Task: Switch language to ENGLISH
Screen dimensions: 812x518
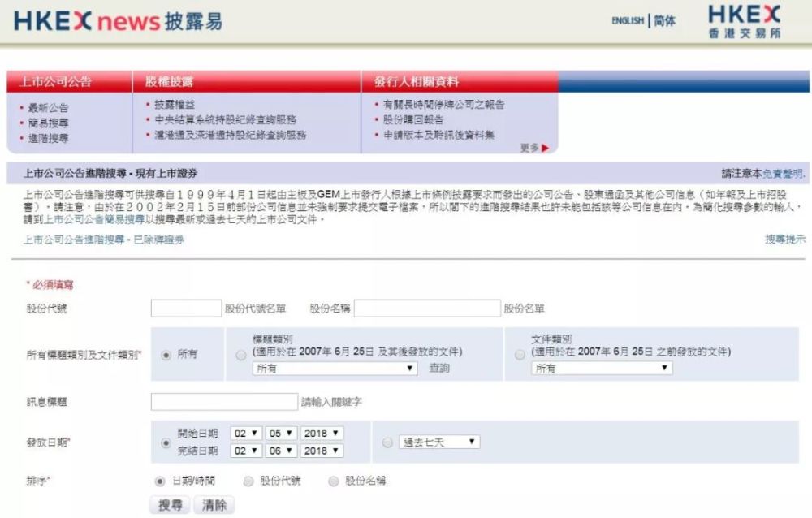Action: (x=628, y=21)
